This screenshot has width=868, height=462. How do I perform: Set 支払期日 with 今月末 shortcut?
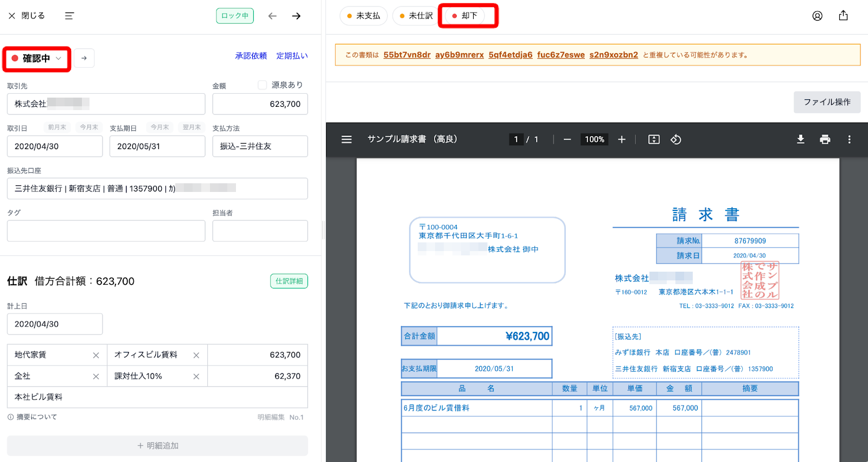pos(160,127)
